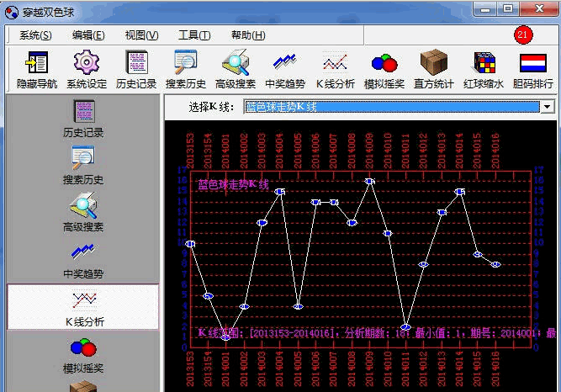Launch 模拟摇奖 from the toolbar
561x392 pixels.
(384, 70)
